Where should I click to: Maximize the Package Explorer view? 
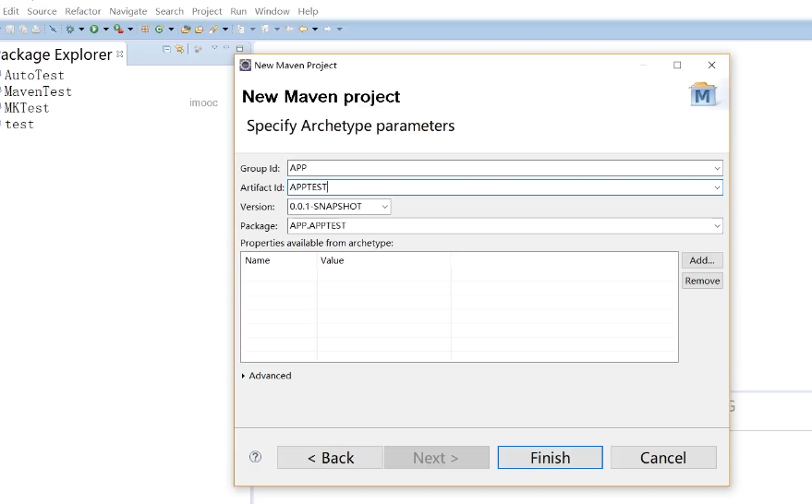click(240, 49)
